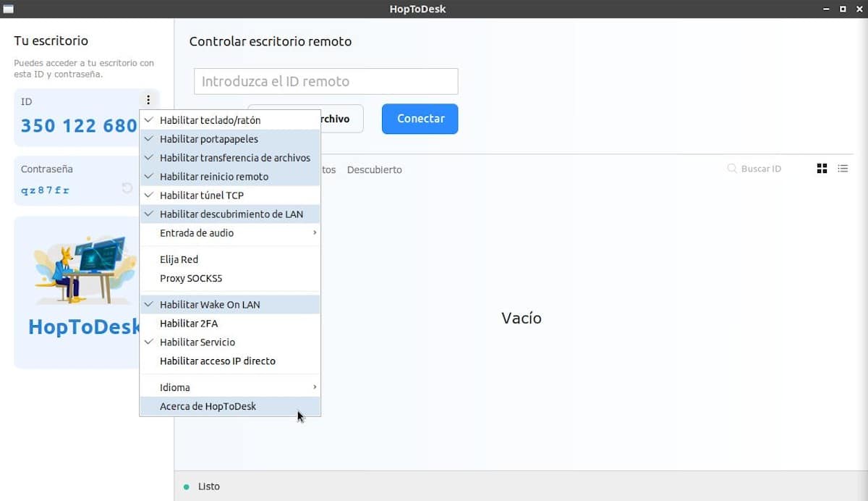Click the Buscar ID search field
The width and height of the screenshot is (868, 501).
tap(761, 169)
